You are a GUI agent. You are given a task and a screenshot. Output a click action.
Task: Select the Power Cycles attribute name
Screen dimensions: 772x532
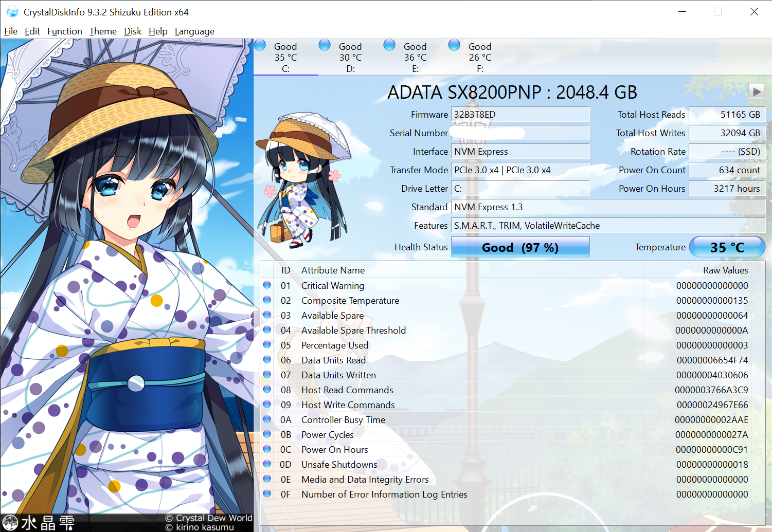click(x=328, y=435)
